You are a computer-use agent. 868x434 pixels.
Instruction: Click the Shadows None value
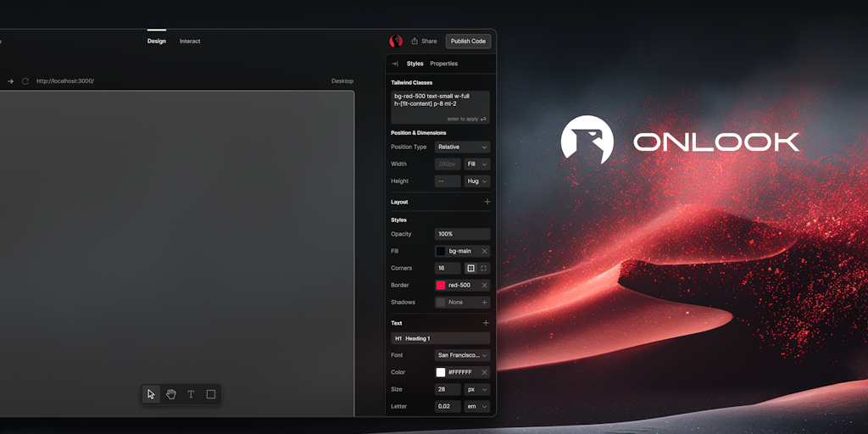(455, 303)
